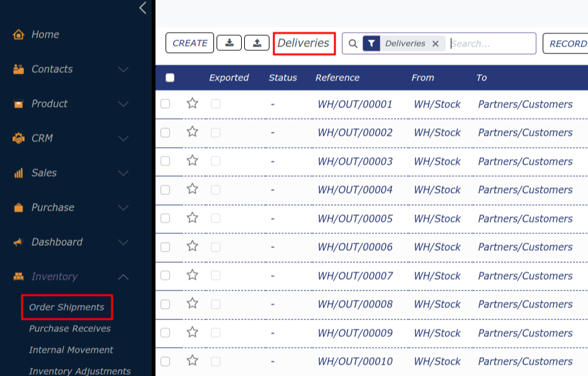
Task: Click the CRM handshake icon
Action: tap(18, 138)
